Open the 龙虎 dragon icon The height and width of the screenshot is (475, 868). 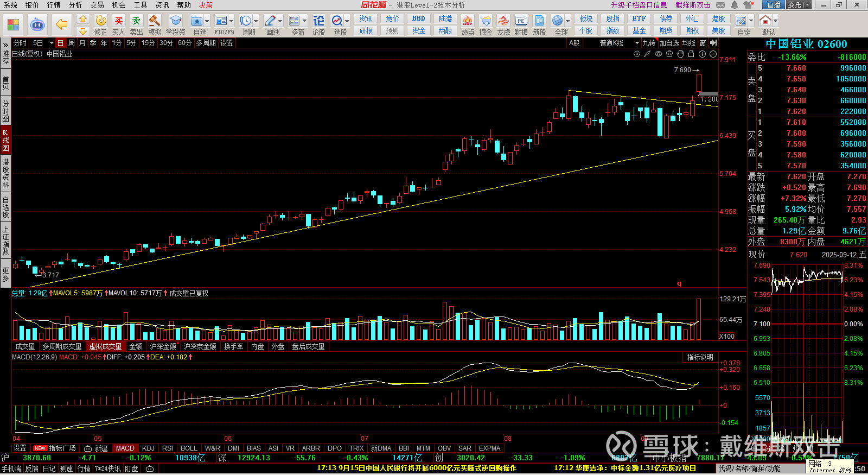coord(503,25)
